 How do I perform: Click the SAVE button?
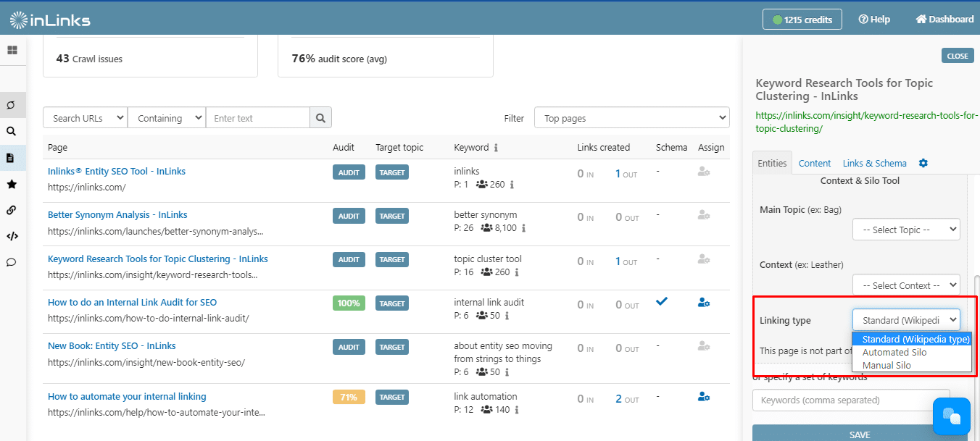[860, 434]
